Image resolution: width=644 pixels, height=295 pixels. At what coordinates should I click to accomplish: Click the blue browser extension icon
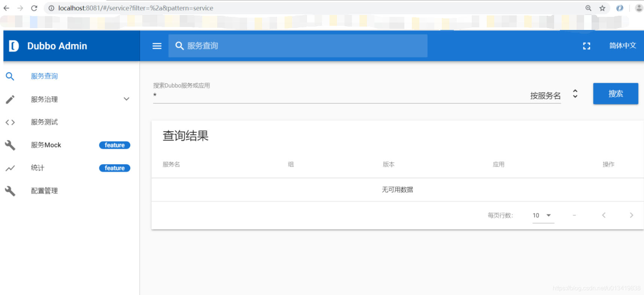coord(620,8)
